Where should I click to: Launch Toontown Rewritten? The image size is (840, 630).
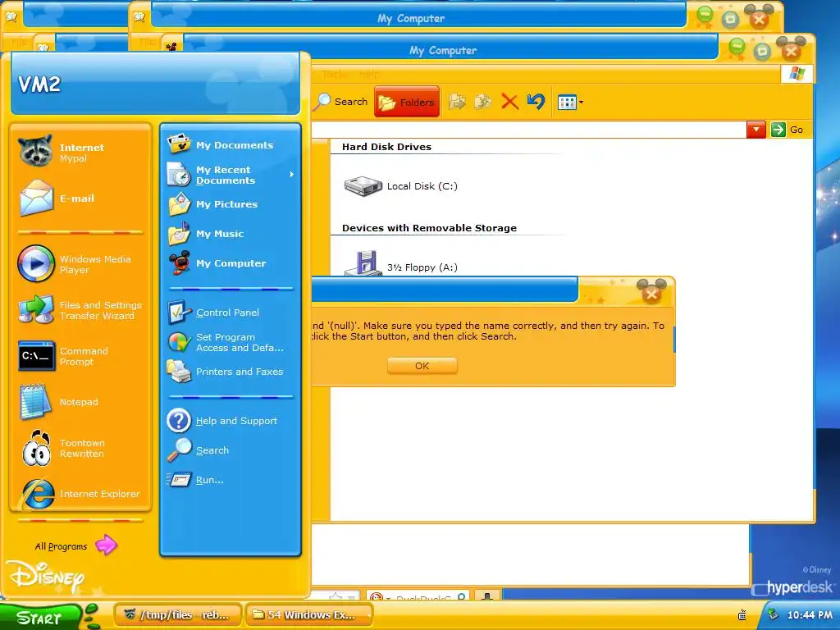(x=80, y=448)
